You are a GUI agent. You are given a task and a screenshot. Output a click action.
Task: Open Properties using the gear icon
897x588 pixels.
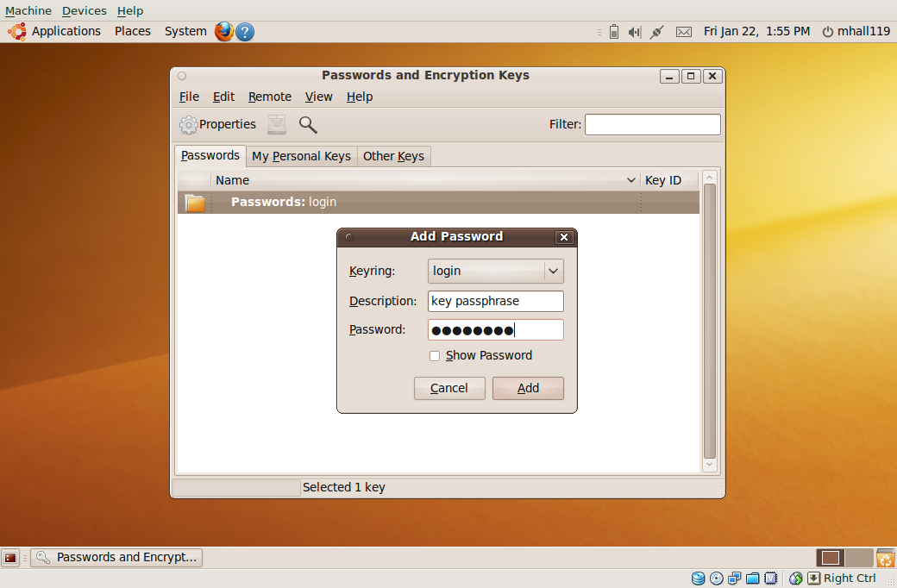click(x=187, y=124)
